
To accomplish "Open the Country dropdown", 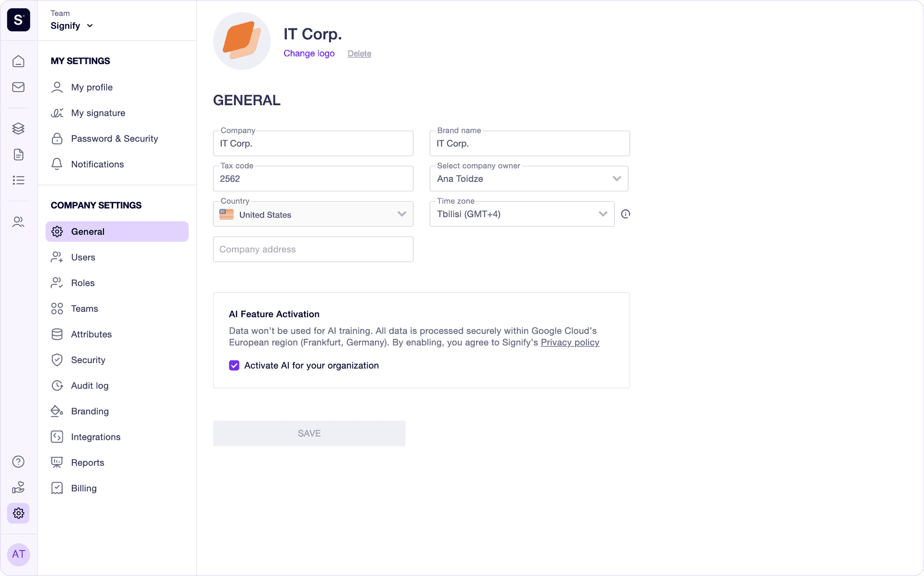I will (313, 214).
